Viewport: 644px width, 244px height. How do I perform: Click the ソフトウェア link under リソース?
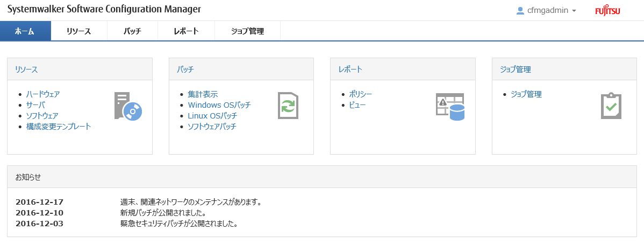point(42,116)
